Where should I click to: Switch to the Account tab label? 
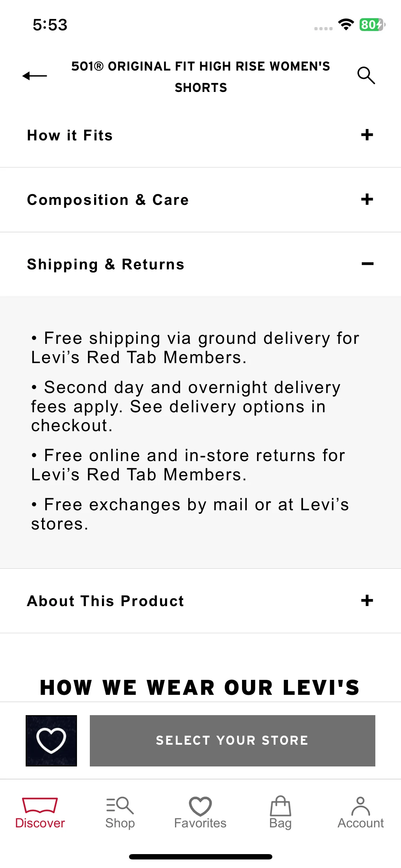click(361, 823)
